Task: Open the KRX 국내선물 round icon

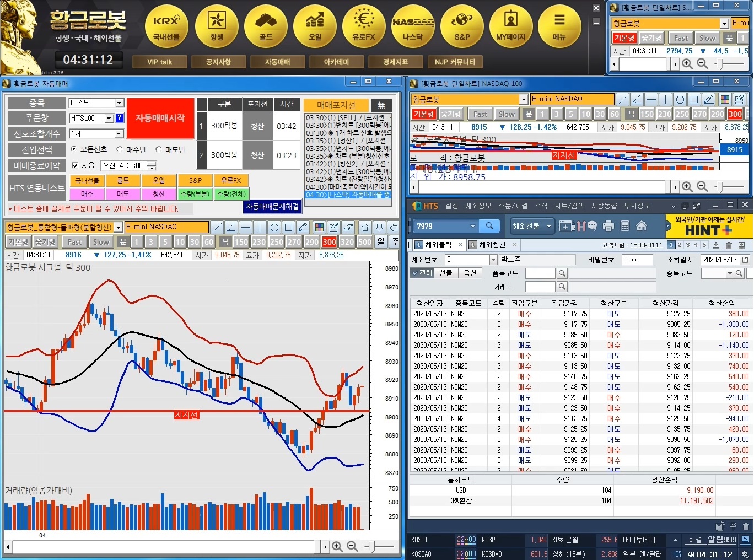Action: 166,26
